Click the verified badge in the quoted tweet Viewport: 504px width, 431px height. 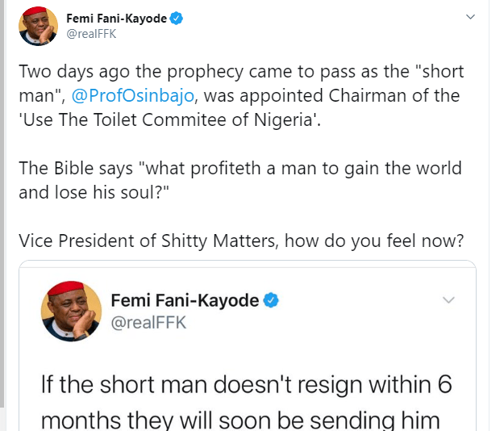273,300
